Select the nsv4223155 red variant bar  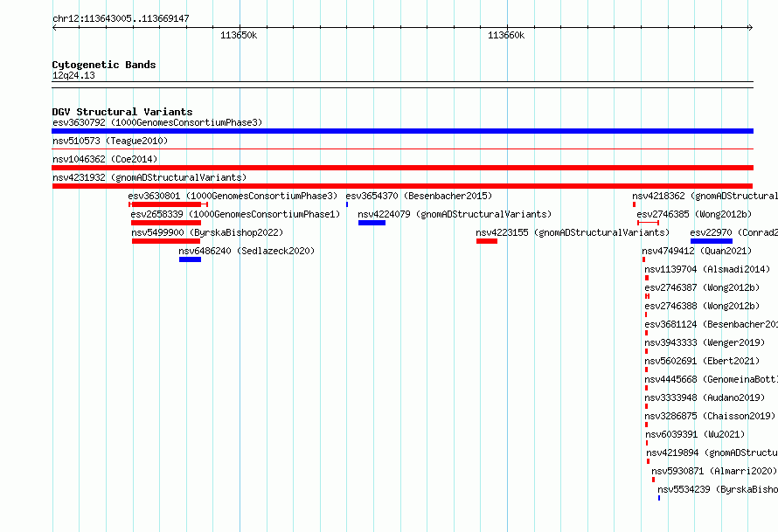pos(487,241)
